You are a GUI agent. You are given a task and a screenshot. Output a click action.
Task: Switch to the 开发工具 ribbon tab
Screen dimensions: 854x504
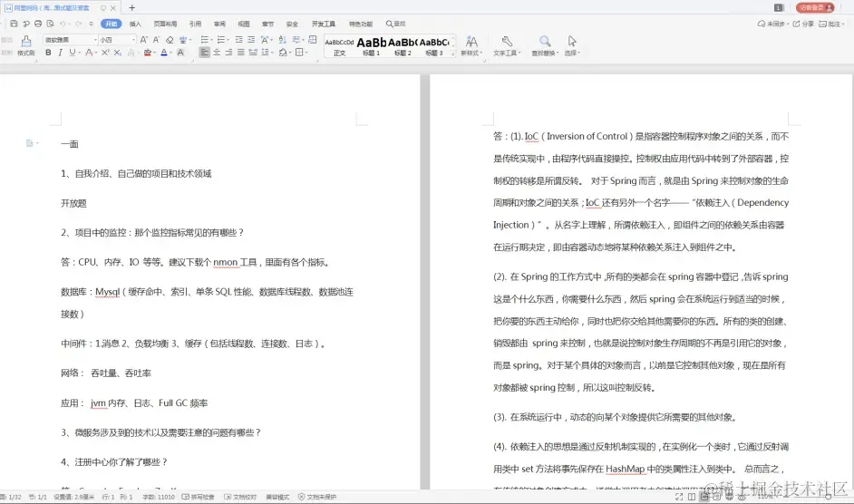pos(324,24)
